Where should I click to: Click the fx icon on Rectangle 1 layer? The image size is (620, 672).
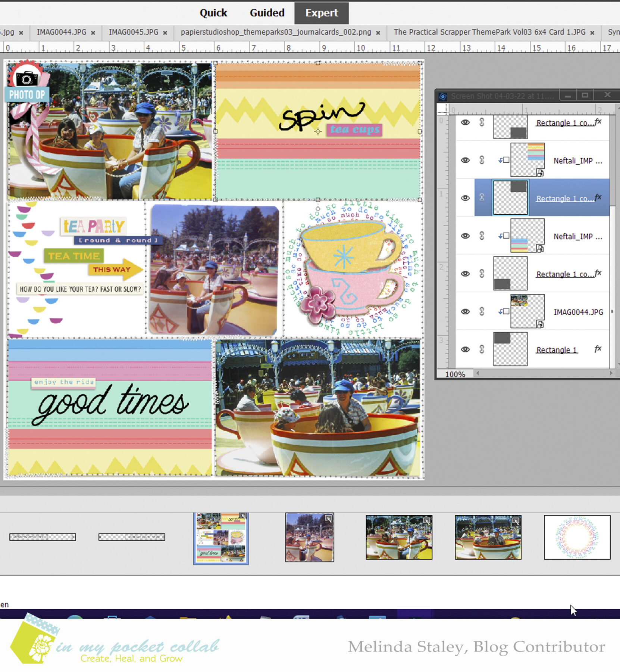point(598,349)
